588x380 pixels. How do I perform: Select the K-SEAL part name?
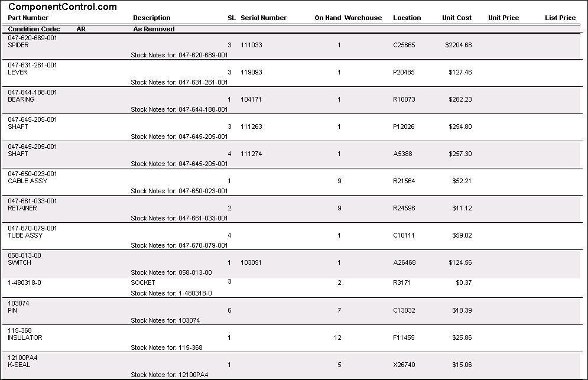pyautogui.click(x=19, y=365)
